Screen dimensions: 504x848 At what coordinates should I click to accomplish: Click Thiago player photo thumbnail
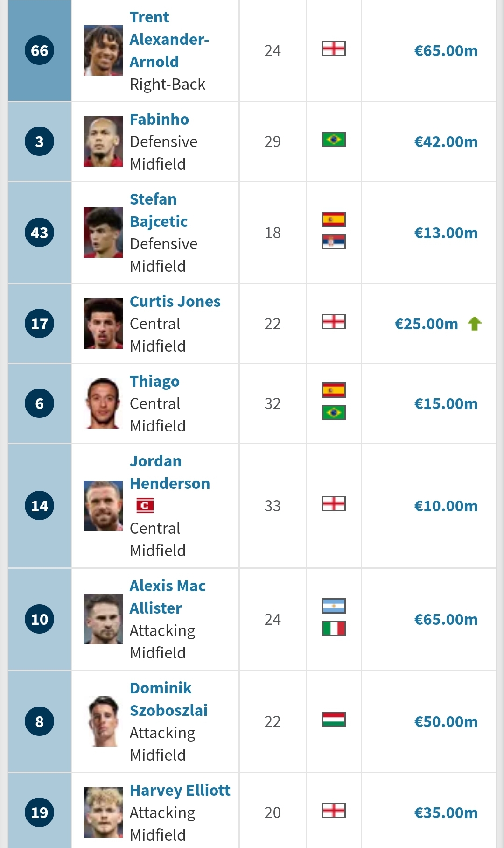pyautogui.click(x=103, y=403)
